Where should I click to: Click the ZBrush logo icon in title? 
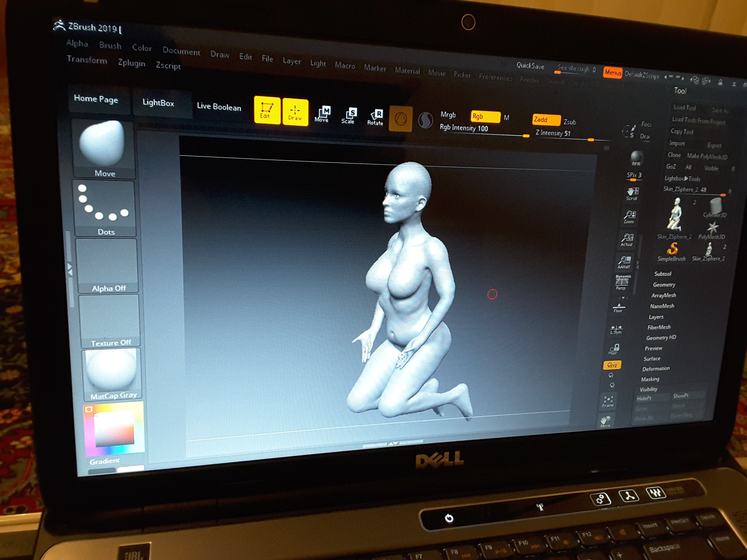[x=59, y=26]
